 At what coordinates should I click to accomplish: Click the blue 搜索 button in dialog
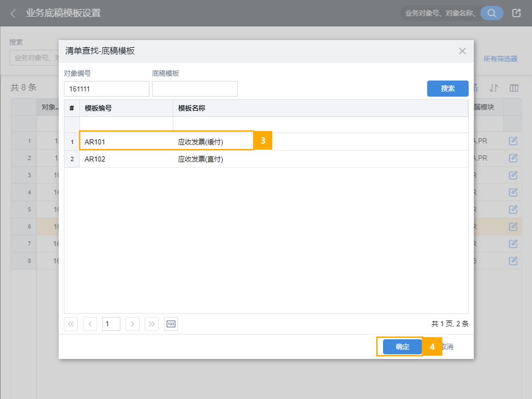pyautogui.click(x=448, y=88)
